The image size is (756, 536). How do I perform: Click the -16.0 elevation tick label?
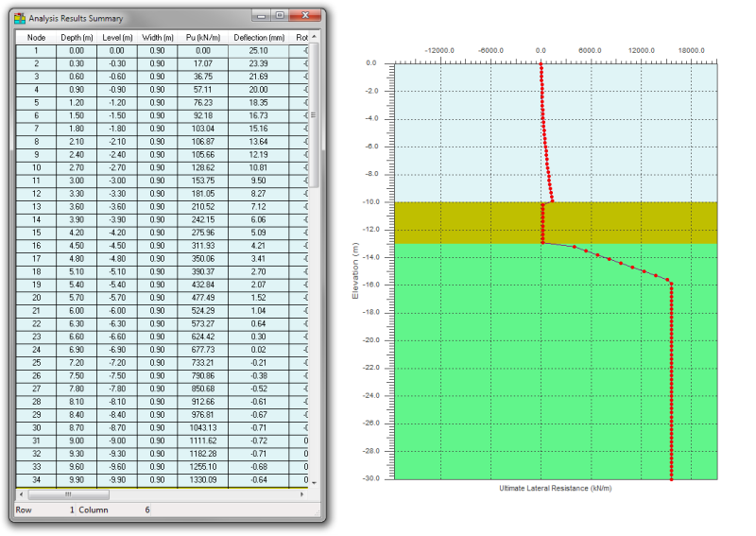point(371,285)
